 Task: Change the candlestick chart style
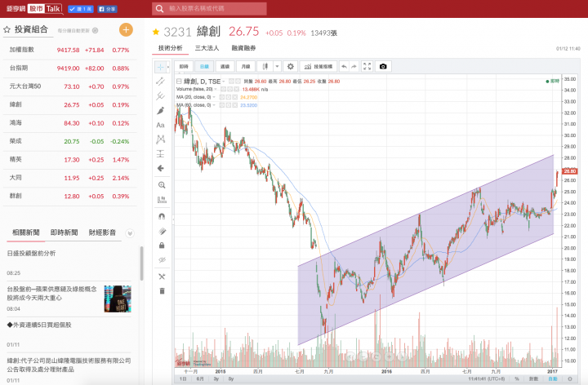(265, 67)
